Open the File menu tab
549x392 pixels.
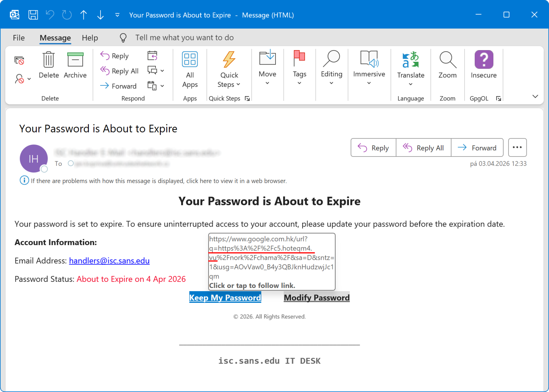pos(19,38)
